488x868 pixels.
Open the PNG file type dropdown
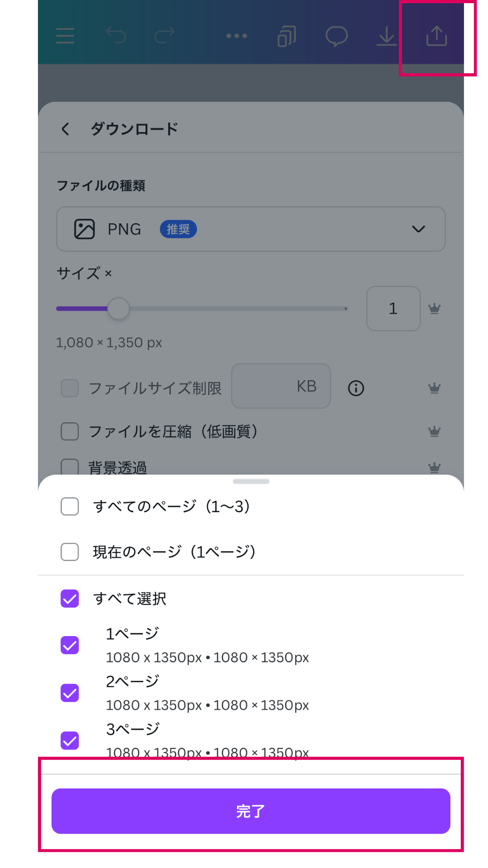(x=251, y=229)
